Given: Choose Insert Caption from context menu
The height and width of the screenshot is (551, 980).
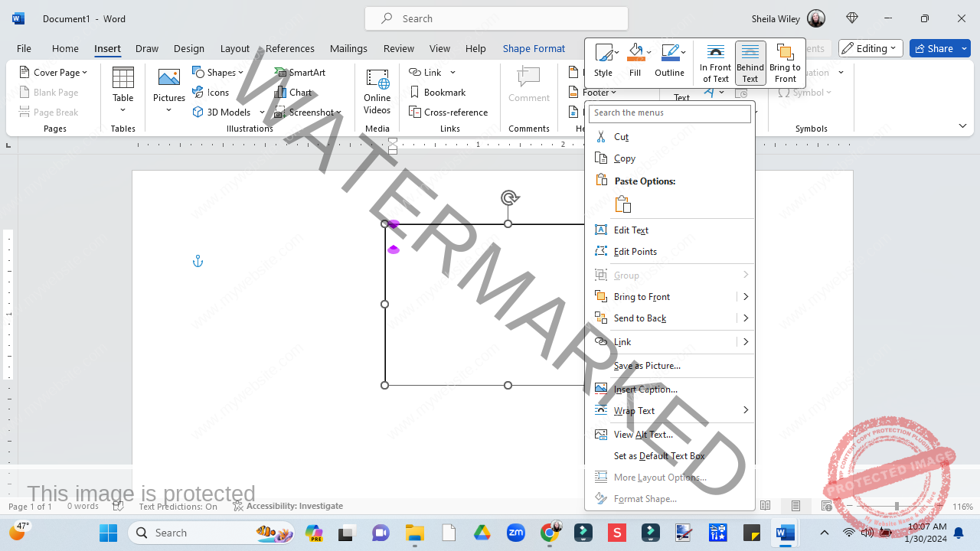Looking at the screenshot, I should click(669, 390).
